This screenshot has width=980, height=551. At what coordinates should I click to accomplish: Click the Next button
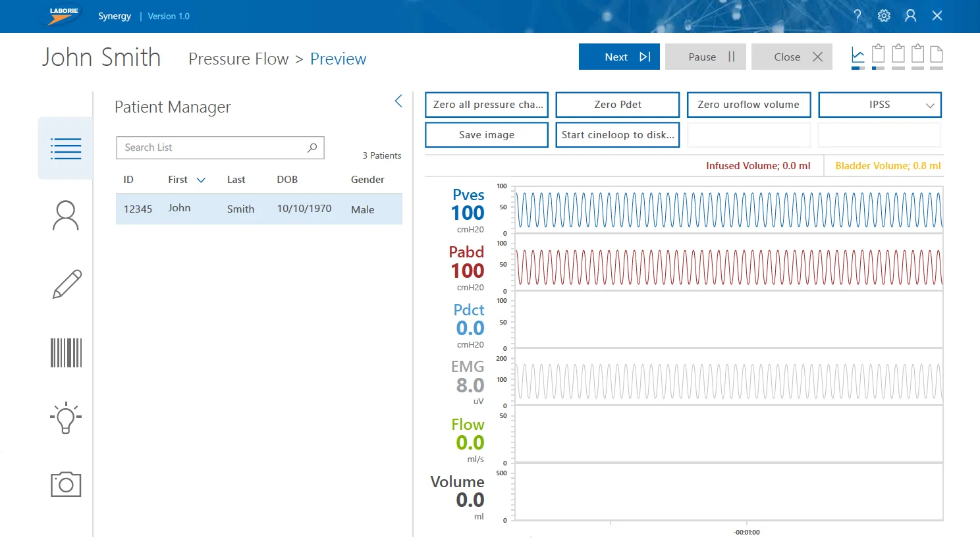618,57
